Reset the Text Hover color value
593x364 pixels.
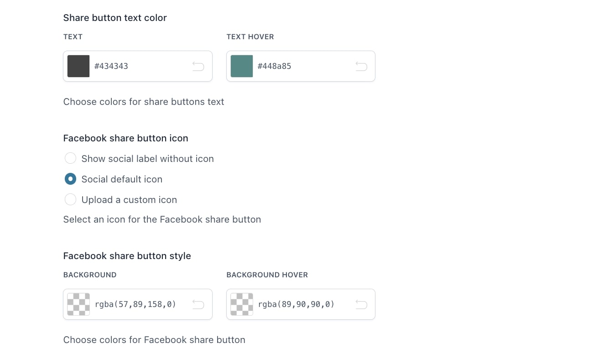click(361, 67)
